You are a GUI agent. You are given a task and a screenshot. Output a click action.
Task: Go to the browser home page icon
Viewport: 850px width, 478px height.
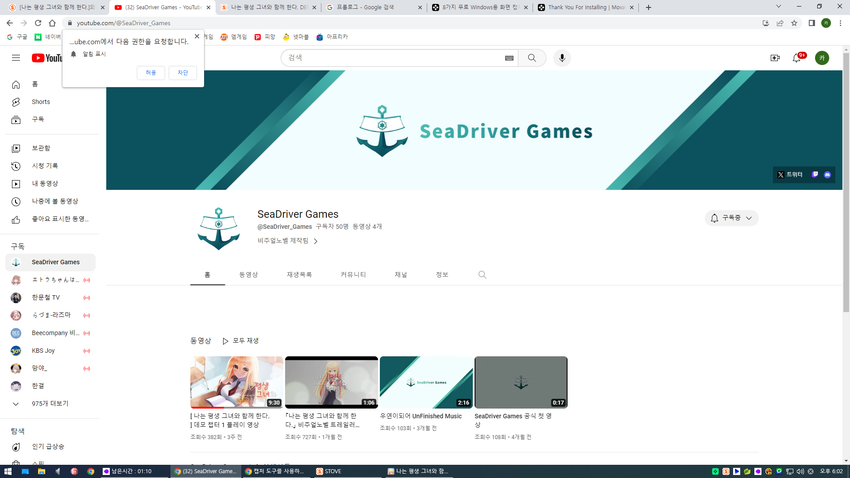[52, 23]
